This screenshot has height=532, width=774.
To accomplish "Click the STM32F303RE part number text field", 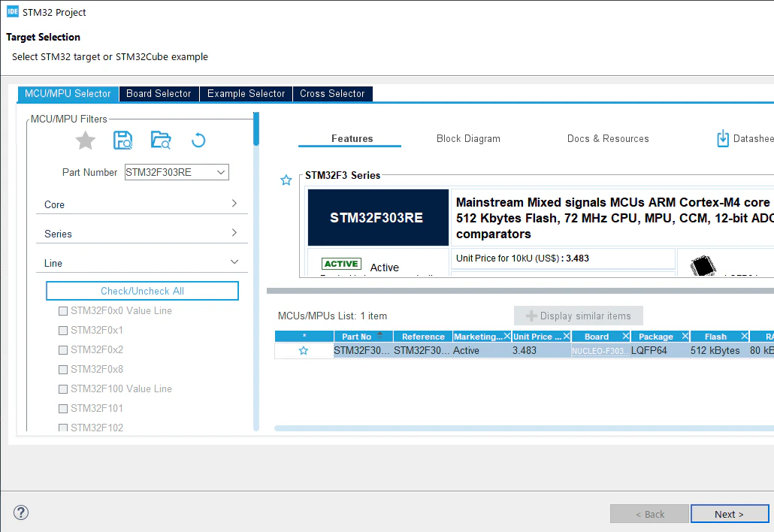I will point(170,172).
